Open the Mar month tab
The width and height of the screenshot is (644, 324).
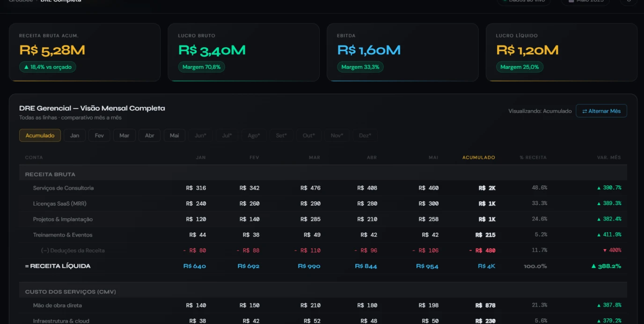pyautogui.click(x=124, y=135)
